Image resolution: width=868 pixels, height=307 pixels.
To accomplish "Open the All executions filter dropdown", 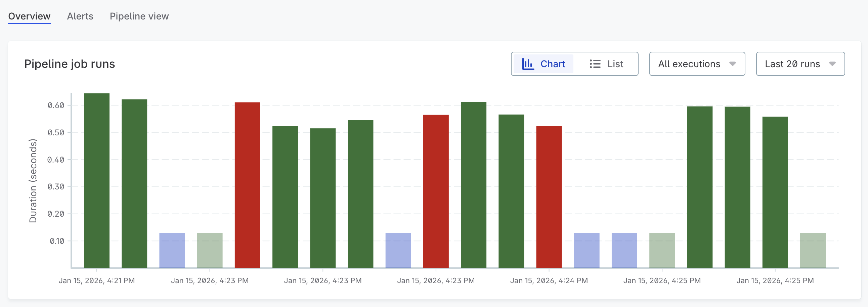I will [697, 64].
